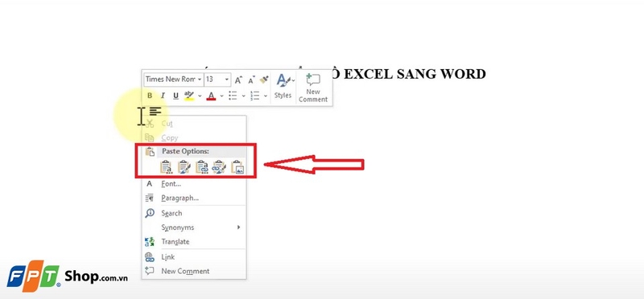Open font color dropdown arrow
This screenshot has width=644, height=299.
tap(222, 96)
